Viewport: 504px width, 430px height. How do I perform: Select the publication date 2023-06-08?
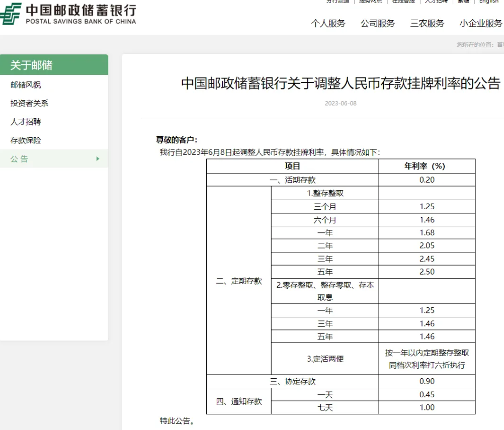coord(341,103)
